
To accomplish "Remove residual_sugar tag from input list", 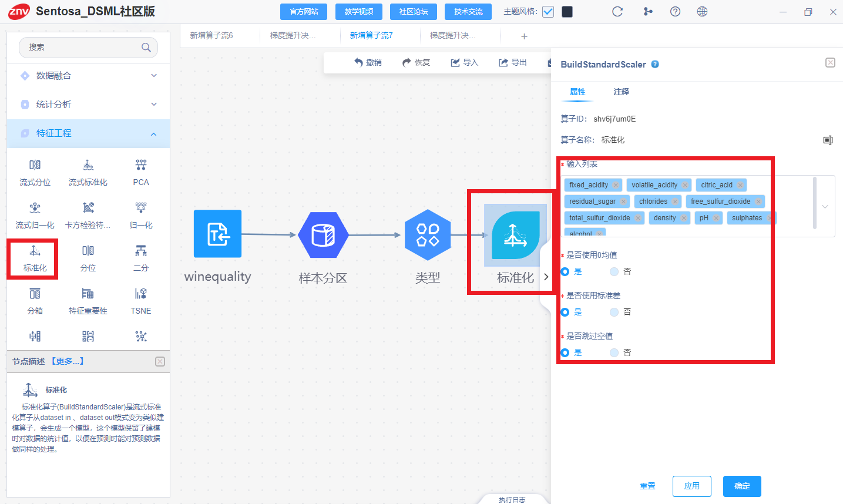I will coord(623,201).
